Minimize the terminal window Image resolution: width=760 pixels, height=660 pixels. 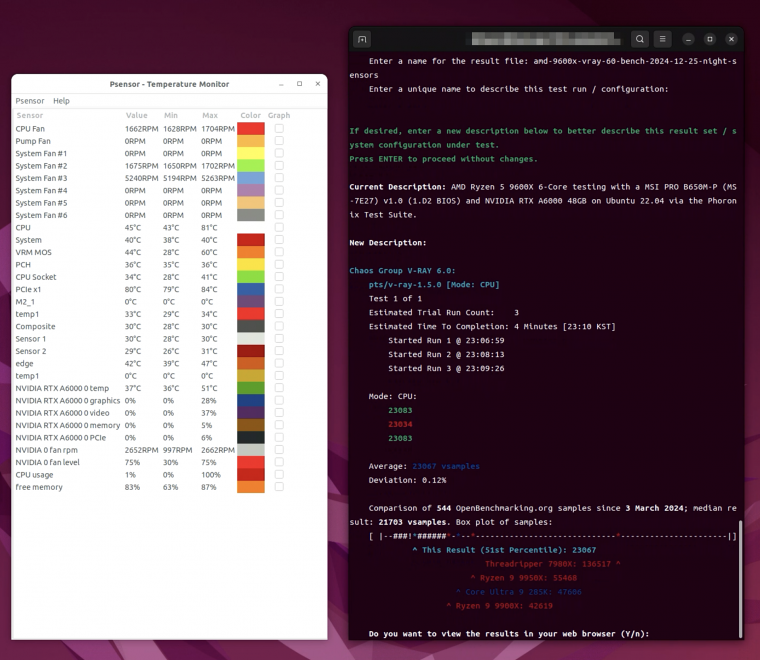coord(688,39)
